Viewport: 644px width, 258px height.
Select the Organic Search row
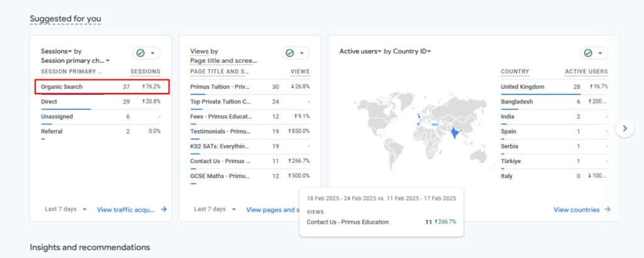pos(102,87)
